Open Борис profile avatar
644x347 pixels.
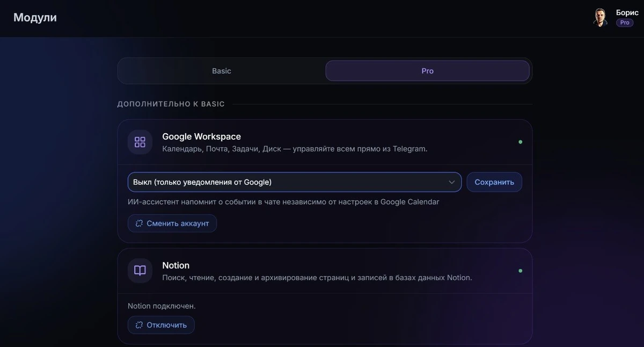click(600, 18)
